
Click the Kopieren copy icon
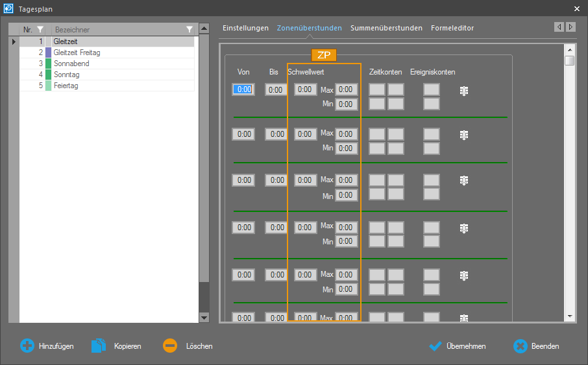tap(99, 346)
